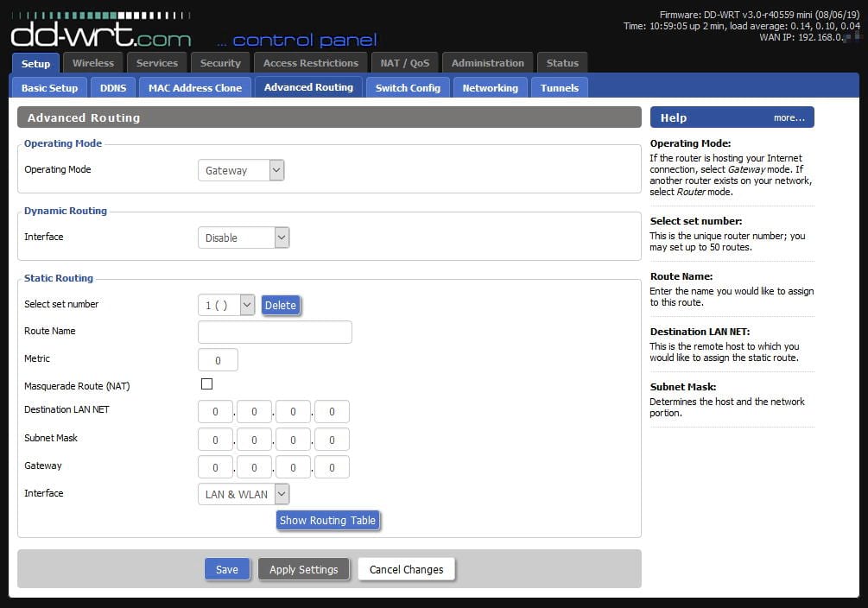868x608 pixels.
Task: Switch to Basic Setup sub-tab
Action: (50, 87)
